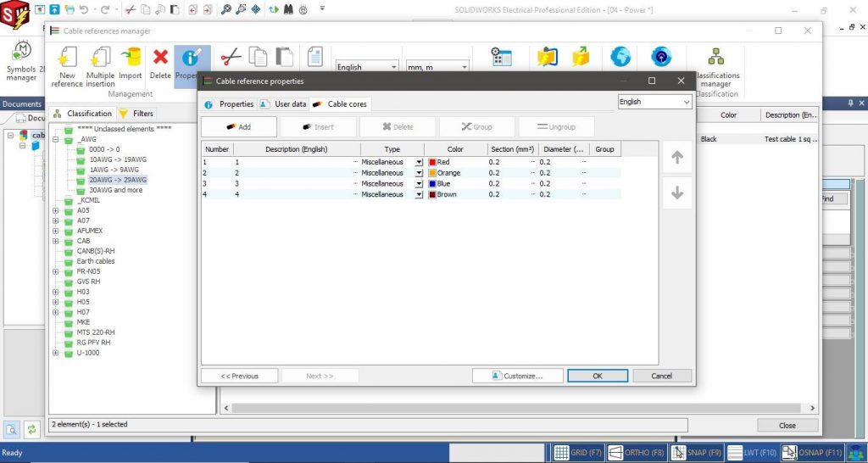
Task: Toggle OSNAP (F11) object snap
Action: (x=813, y=453)
